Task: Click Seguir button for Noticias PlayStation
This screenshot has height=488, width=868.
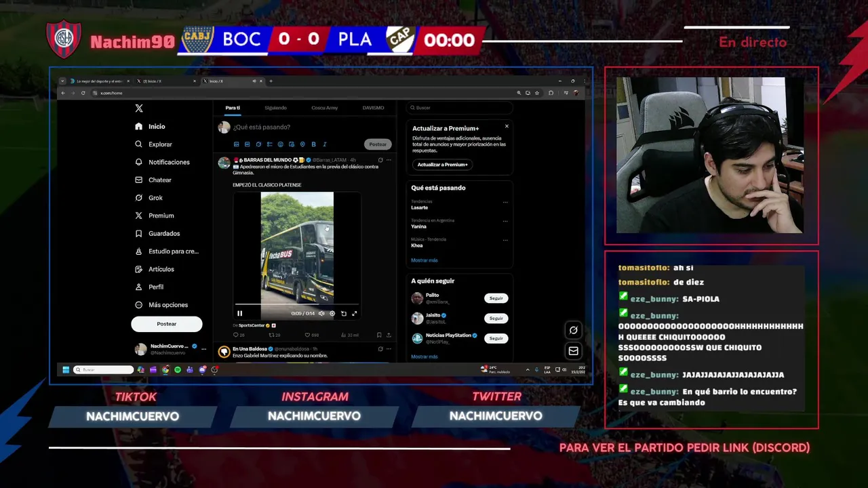Action: [x=496, y=338]
